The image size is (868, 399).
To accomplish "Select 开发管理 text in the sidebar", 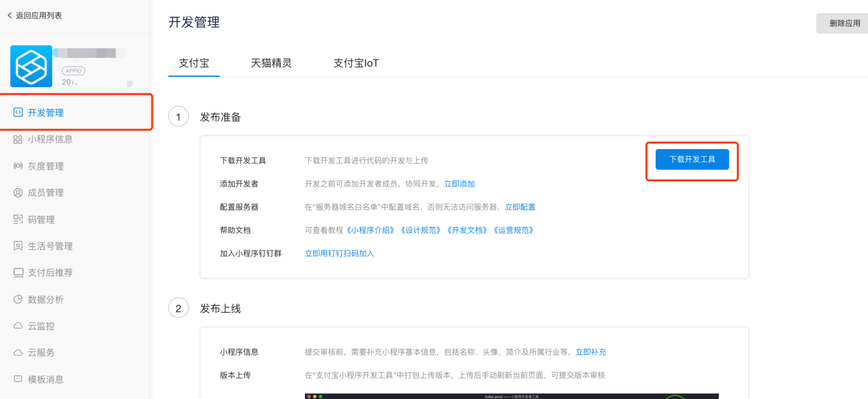I will (46, 112).
